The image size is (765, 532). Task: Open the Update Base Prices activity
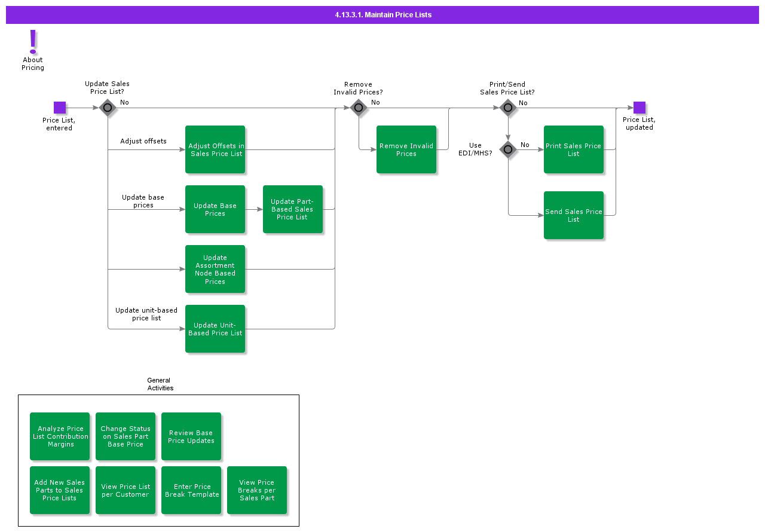(215, 209)
